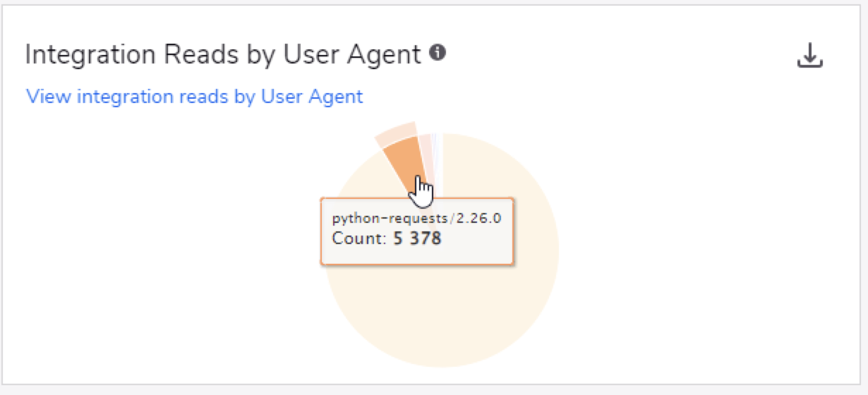Click the Count: 5 378 tooltip value

tap(387, 238)
